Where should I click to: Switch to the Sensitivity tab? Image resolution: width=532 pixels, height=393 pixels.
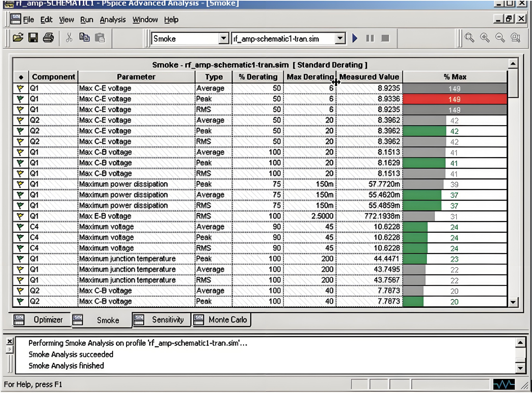pos(161,320)
